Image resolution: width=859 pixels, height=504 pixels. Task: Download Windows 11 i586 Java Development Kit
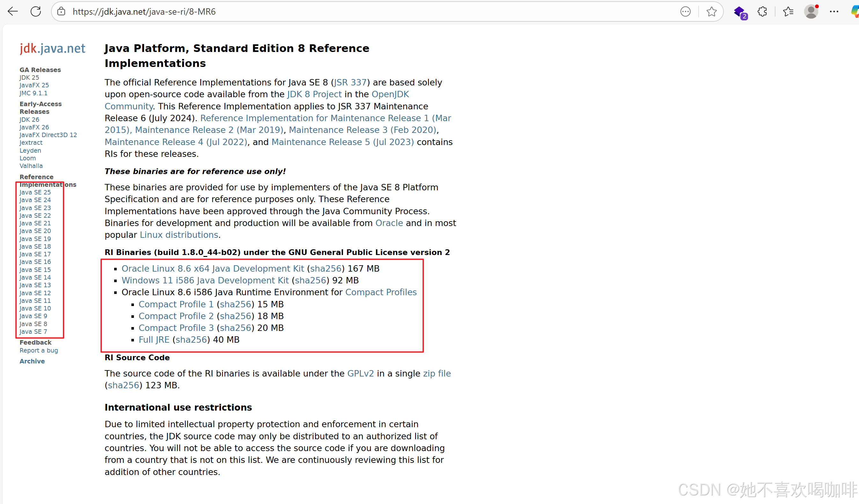pyautogui.click(x=205, y=281)
